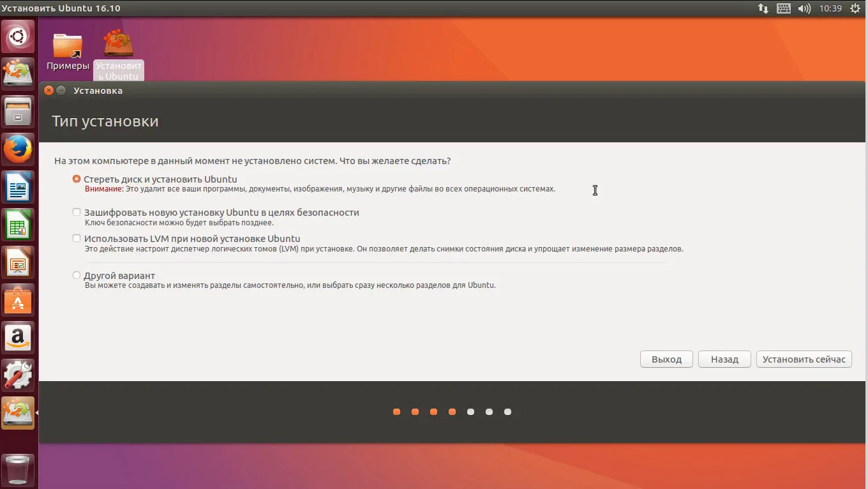Viewport: 868px width, 489px height.
Task: Open the Trash in launcher
Action: tap(18, 469)
